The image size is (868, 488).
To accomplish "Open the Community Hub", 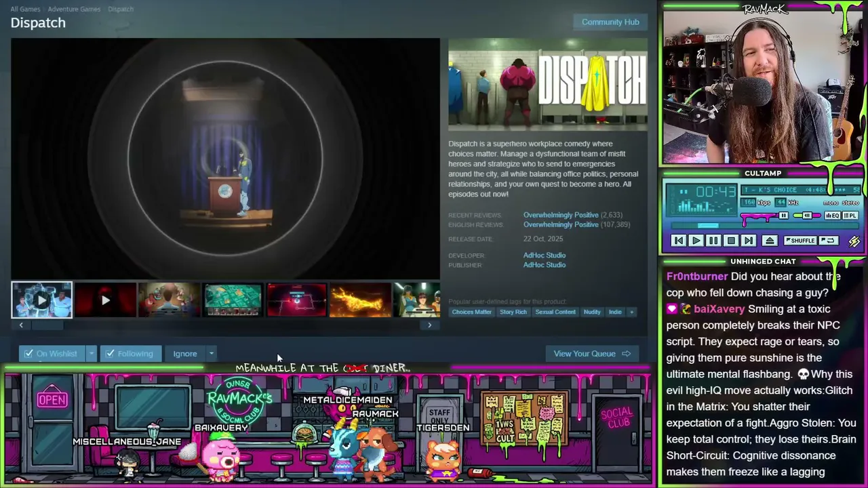I will click(610, 22).
